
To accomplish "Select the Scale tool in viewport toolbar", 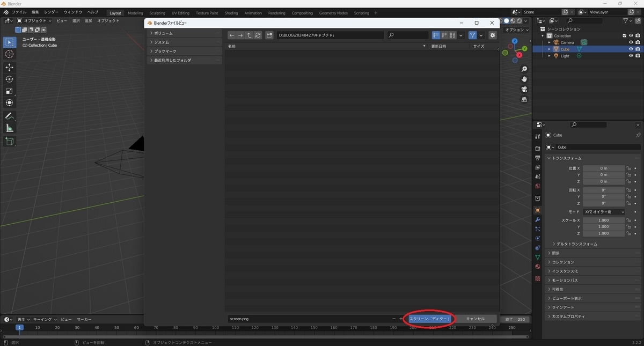I will (10, 91).
